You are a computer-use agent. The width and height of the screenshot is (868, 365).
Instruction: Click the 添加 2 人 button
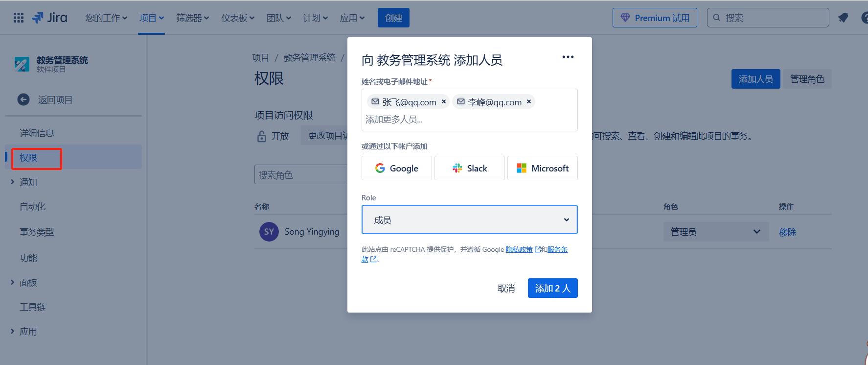pos(553,288)
